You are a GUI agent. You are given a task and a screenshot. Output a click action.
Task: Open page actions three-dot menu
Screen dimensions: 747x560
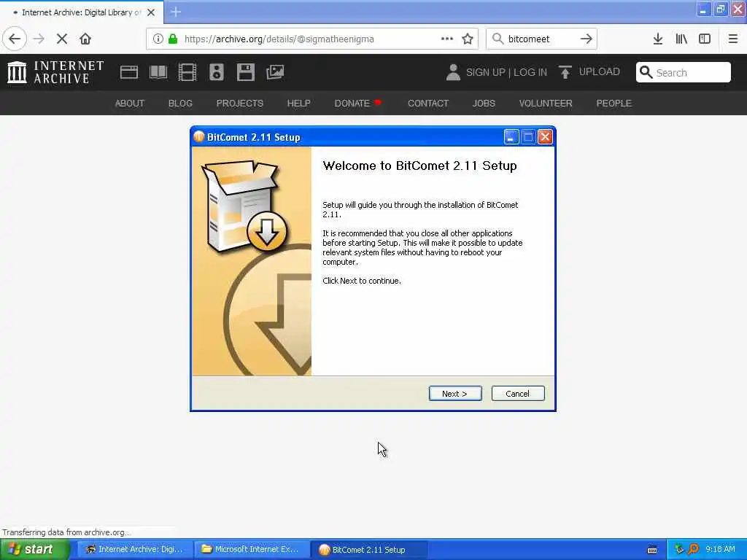pyautogui.click(x=447, y=39)
